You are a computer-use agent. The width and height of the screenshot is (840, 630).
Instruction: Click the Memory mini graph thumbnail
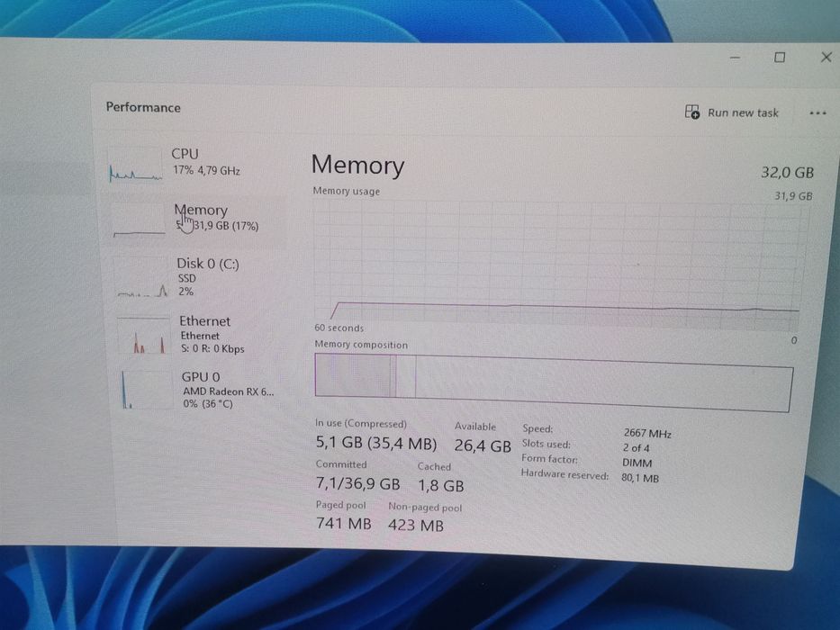[x=139, y=221]
